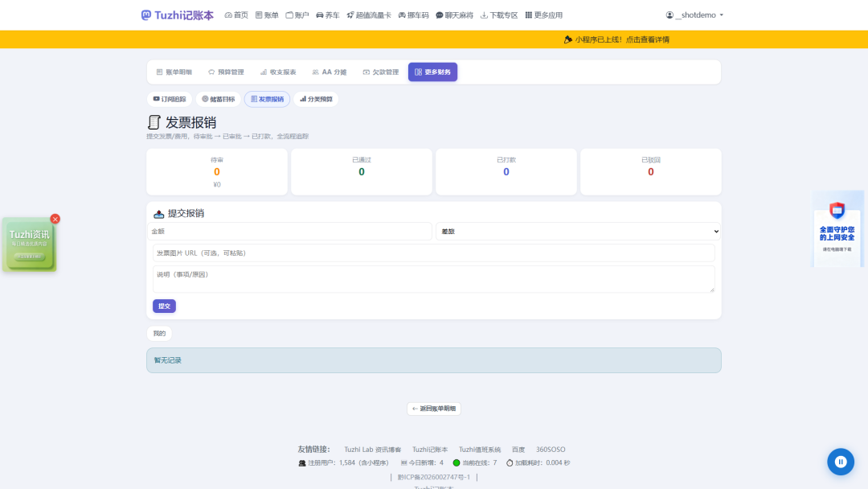868x489 pixels.
Task: Focus the 发票图片 URL input field
Action: tap(433, 253)
